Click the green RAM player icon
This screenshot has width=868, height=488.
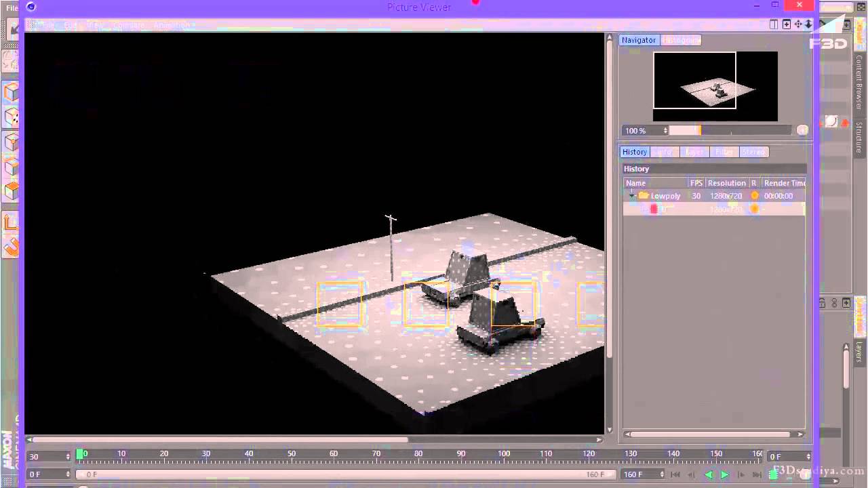(774, 474)
